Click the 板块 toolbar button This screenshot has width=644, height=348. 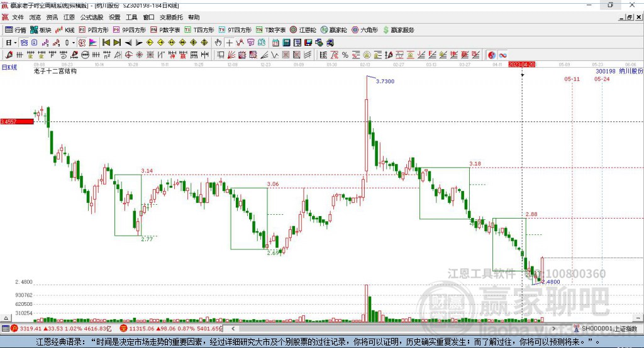click(41, 30)
